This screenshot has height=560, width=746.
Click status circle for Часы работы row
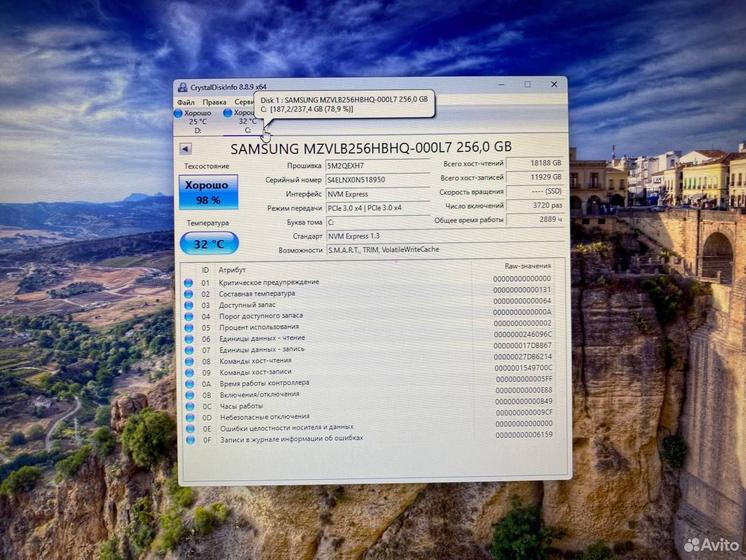[x=190, y=407]
